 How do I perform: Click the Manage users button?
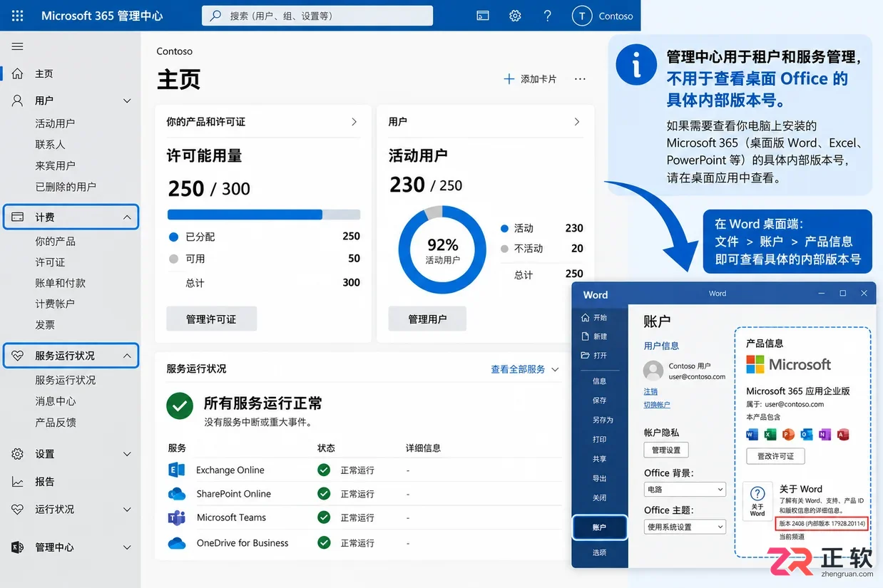(x=427, y=319)
